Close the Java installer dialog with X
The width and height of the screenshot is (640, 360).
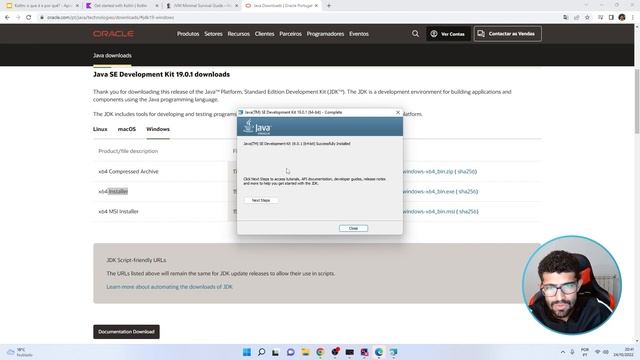point(398,112)
